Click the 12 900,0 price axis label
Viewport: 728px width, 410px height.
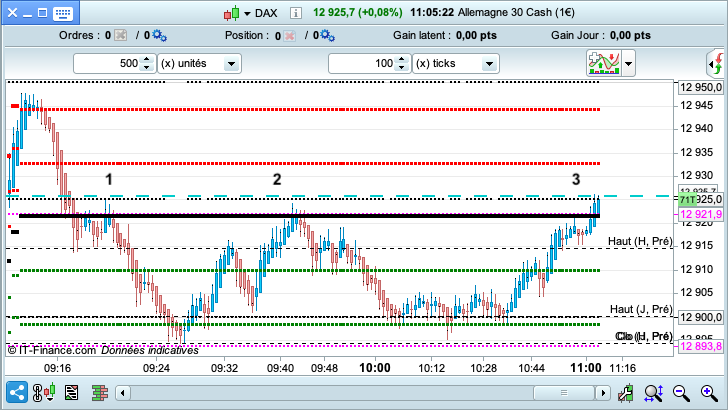pyautogui.click(x=701, y=318)
